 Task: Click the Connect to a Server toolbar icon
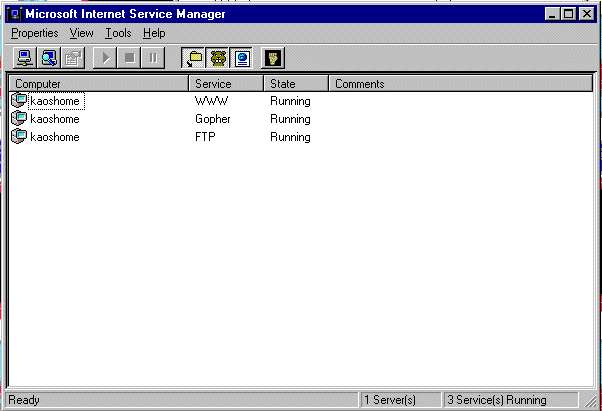coord(25,58)
